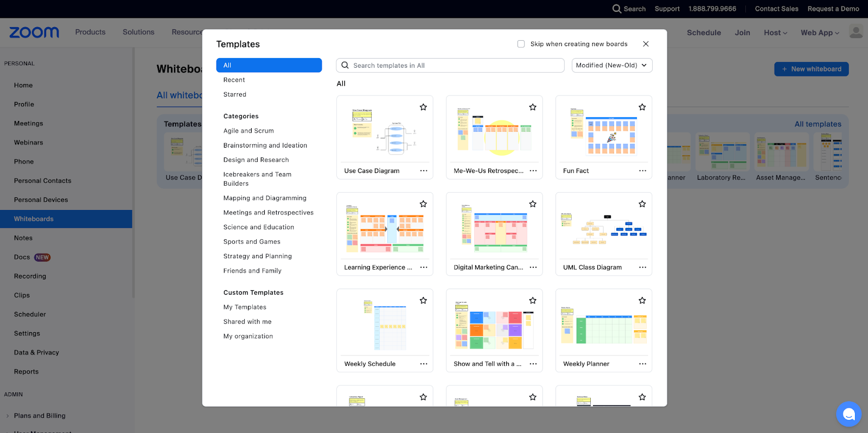Image resolution: width=868 pixels, height=433 pixels.
Task: Open Support link in top bar
Action: point(667,9)
